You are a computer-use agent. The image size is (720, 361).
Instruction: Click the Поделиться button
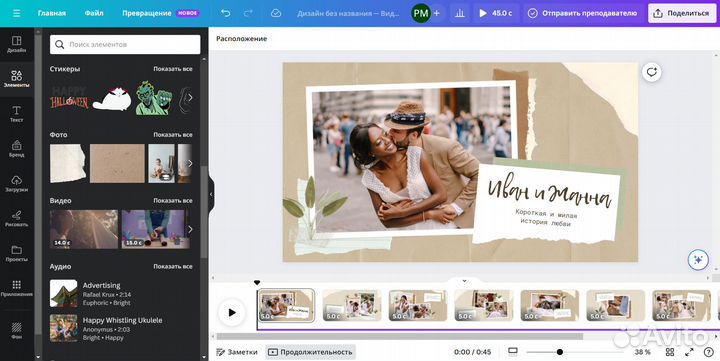point(681,13)
